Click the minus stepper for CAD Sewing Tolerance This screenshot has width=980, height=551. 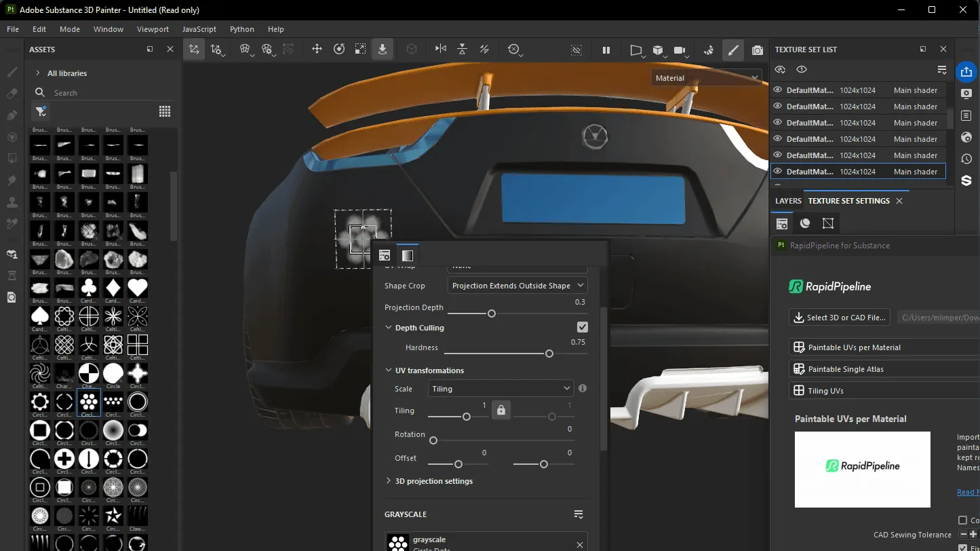963,535
